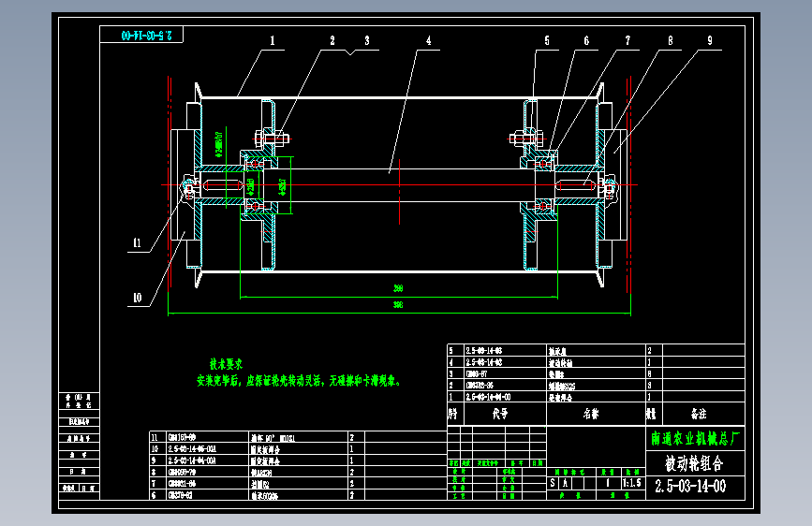
Task: Select part balloon number 11
Action: [x=138, y=242]
